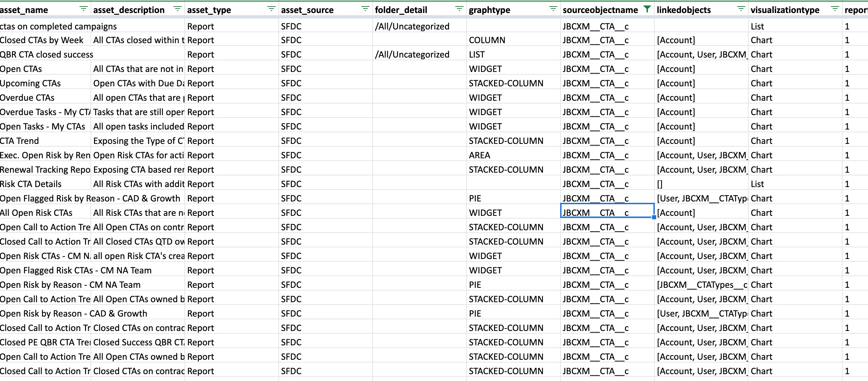Click the asset_source filter icon
Image resolution: width=868 pixels, height=381 pixels.
(x=365, y=9)
